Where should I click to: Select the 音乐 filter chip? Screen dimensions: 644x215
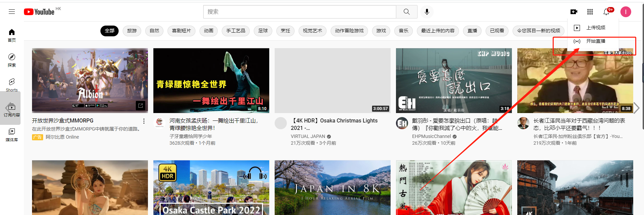coord(403,31)
